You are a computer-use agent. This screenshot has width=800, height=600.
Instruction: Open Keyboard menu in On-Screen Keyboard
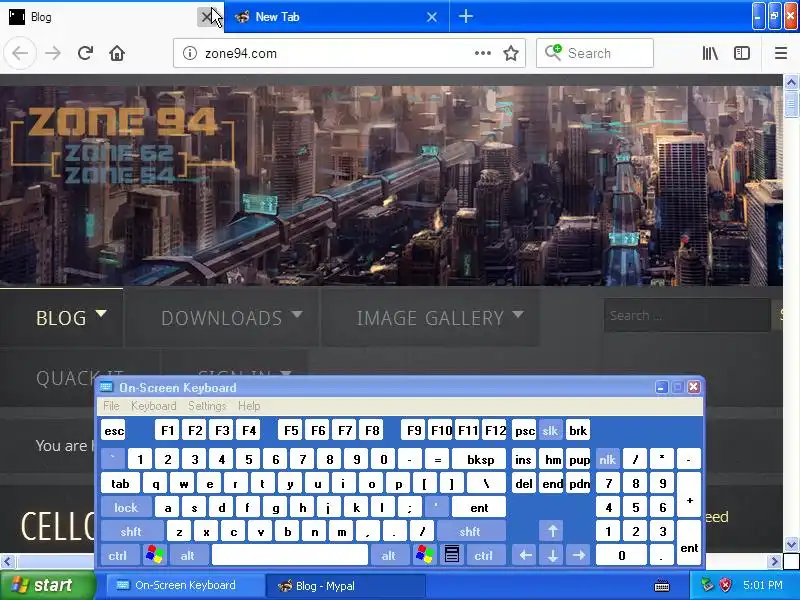[153, 406]
